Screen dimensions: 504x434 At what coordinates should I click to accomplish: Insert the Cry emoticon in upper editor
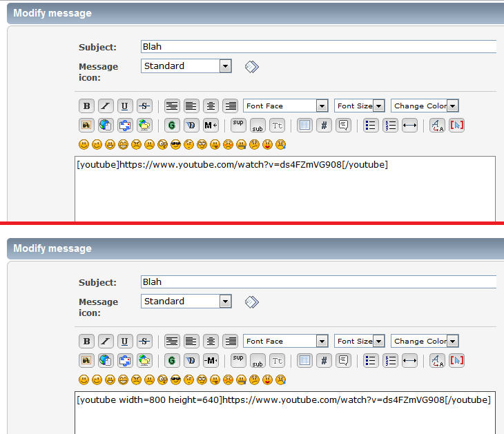click(280, 145)
